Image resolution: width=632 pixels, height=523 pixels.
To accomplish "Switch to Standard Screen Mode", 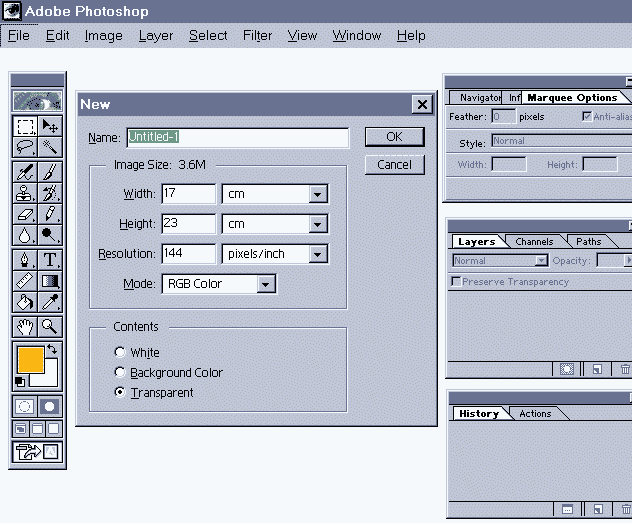I will (21, 429).
